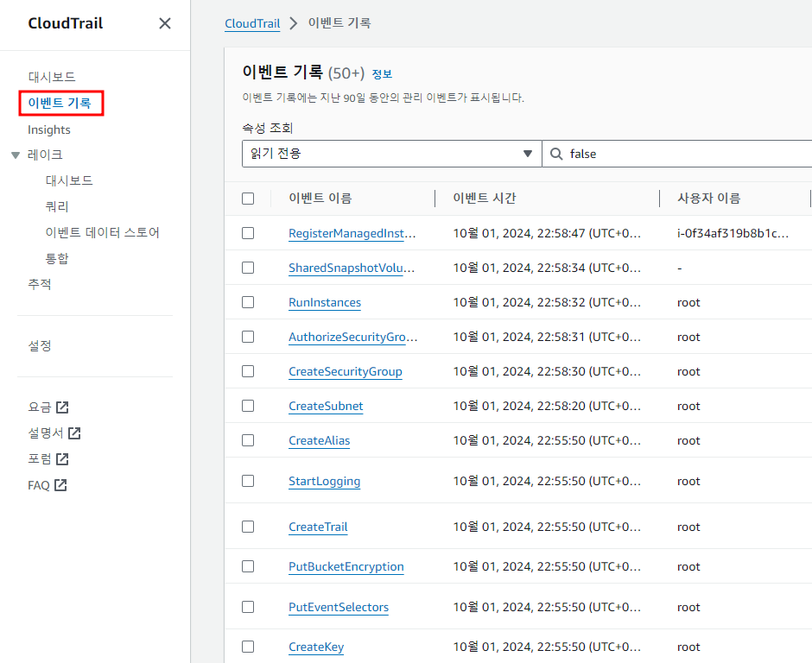This screenshot has width=812, height=663.
Task: Click the 사용자 이름 column header
Action: click(x=709, y=199)
